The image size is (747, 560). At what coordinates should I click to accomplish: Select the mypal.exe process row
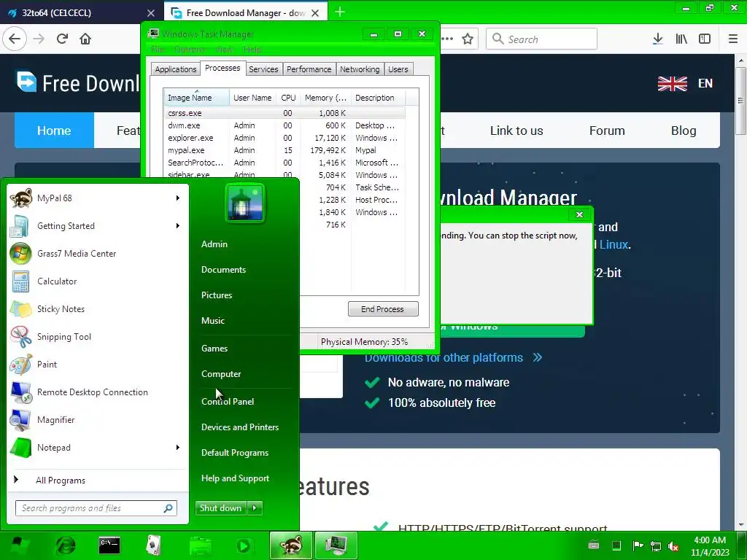285,150
